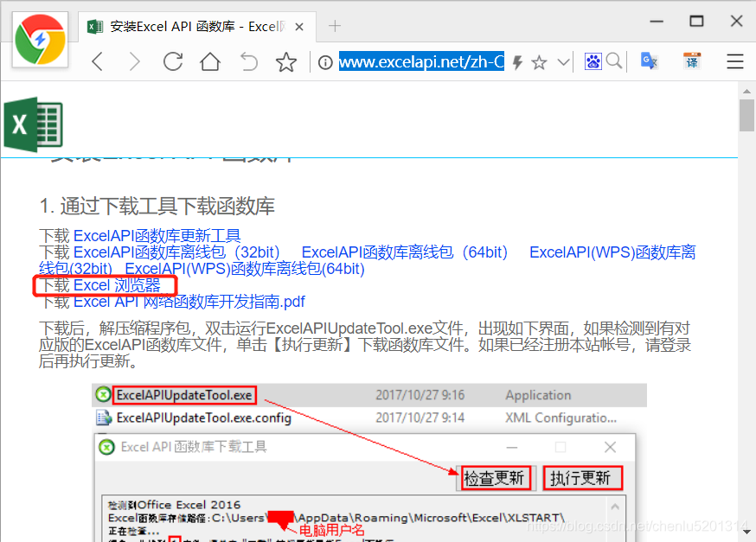Download ExcelAPI(WPS)函数库离线包(64bit)
This screenshot has height=542, width=756.
tap(245, 268)
